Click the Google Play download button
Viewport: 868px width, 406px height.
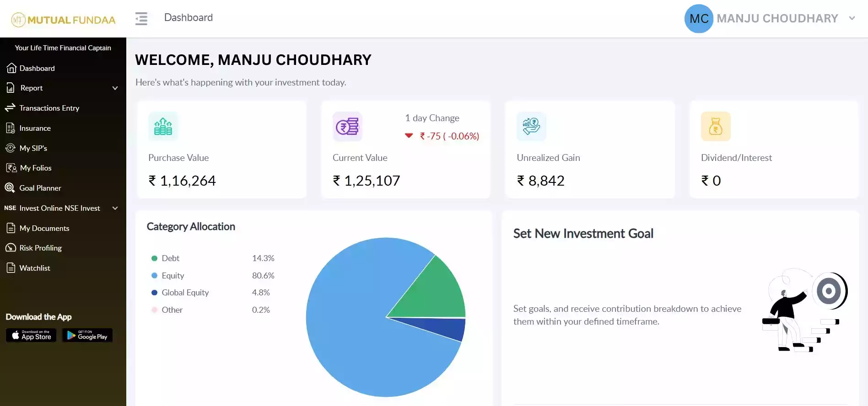tap(87, 335)
